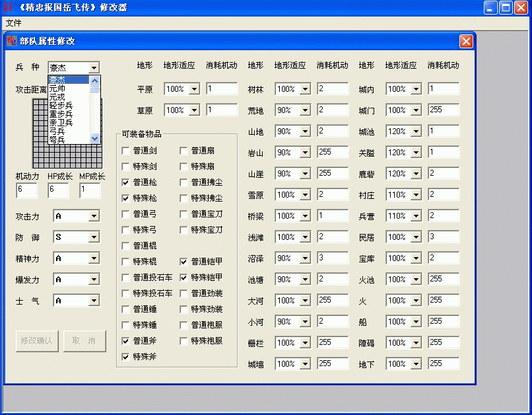Screen dimensions: 532x415
Task: Pick 弓兵 in the unit list
Action: point(69,131)
